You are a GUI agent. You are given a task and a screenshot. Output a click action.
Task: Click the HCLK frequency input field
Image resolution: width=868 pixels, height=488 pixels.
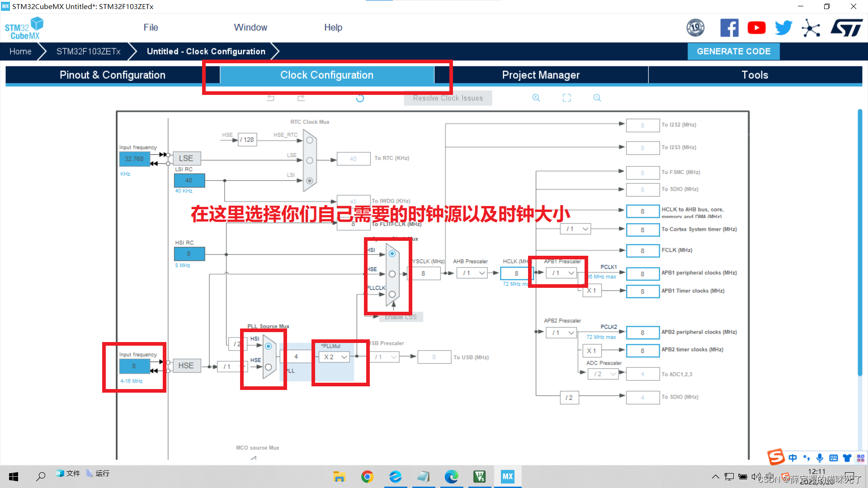pos(516,273)
